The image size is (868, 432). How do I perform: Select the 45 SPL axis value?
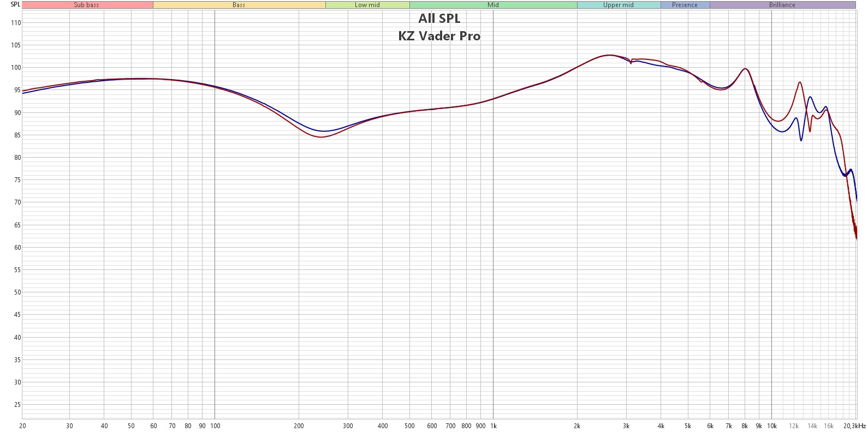tap(17, 315)
